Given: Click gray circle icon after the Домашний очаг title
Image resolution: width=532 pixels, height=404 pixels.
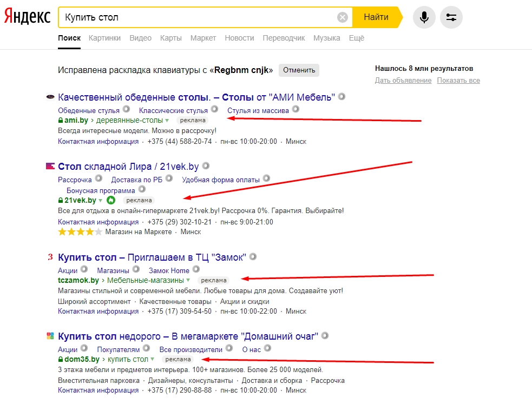Looking at the screenshot, I should 325,335.
